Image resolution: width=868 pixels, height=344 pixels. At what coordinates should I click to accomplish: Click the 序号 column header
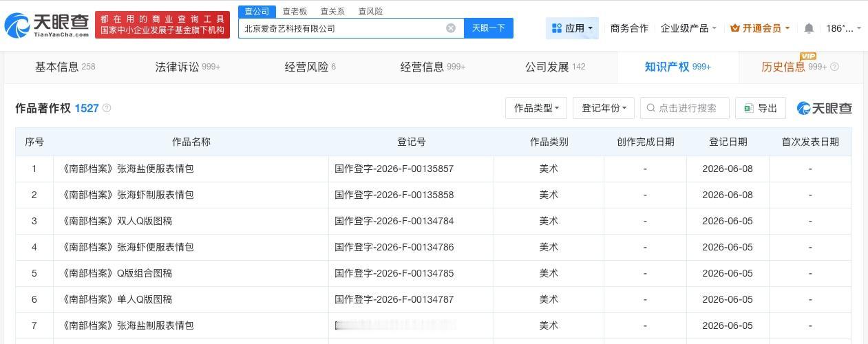pos(34,142)
